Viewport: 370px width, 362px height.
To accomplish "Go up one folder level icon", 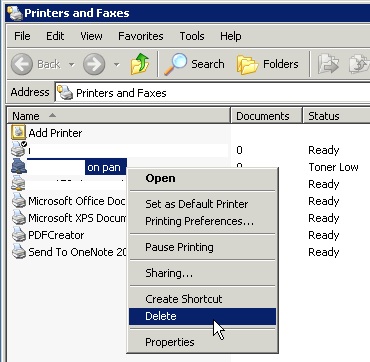I will [140, 64].
